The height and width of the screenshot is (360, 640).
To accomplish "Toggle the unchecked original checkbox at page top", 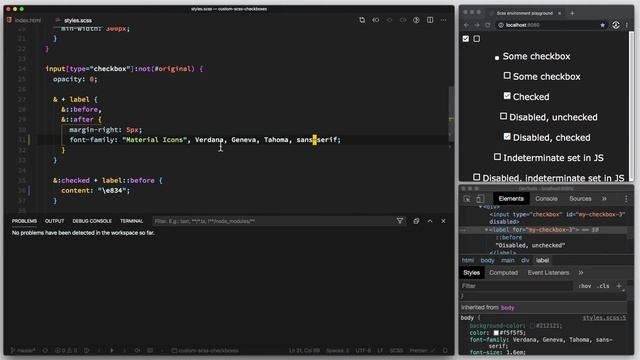I will coord(476,39).
